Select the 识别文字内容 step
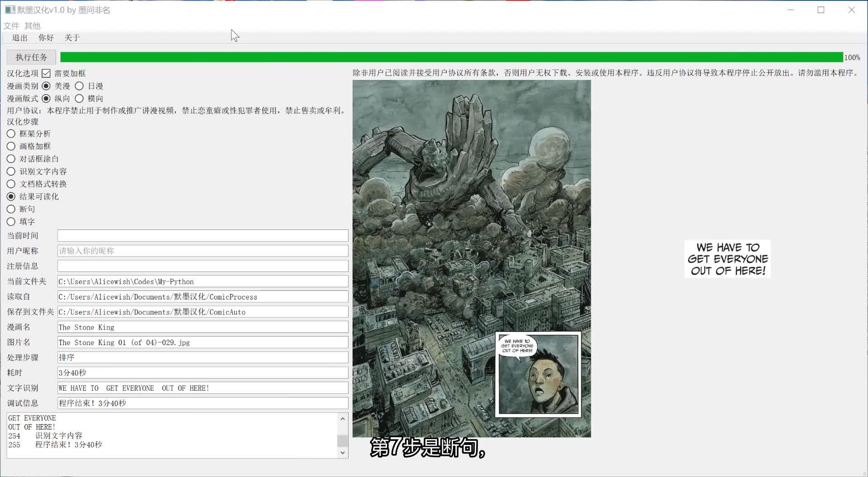This screenshot has height=477, width=868. (x=11, y=171)
